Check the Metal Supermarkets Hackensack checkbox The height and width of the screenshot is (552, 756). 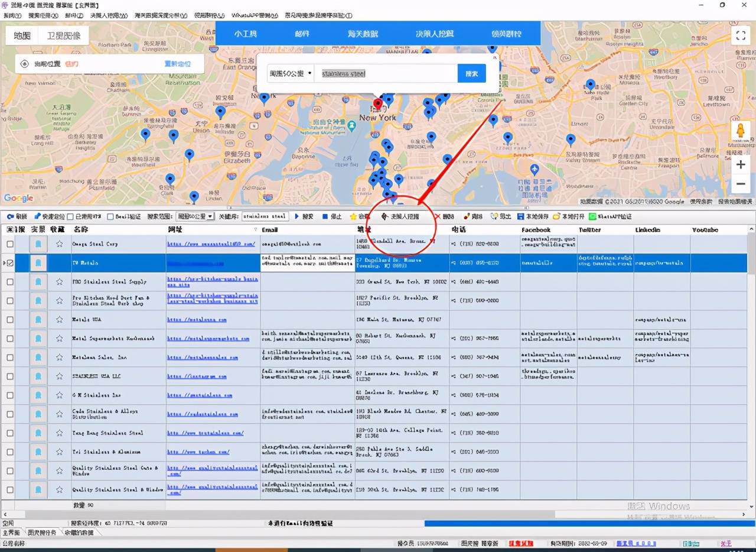click(10, 339)
